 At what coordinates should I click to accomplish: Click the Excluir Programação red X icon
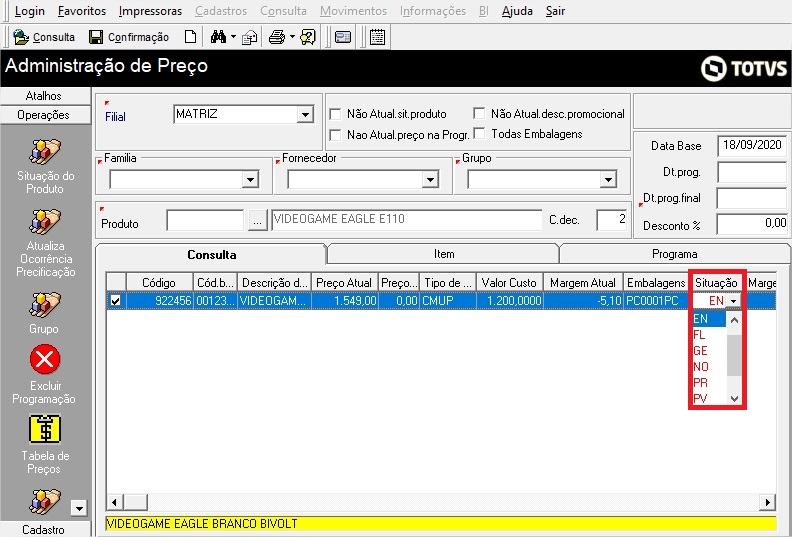[45, 359]
